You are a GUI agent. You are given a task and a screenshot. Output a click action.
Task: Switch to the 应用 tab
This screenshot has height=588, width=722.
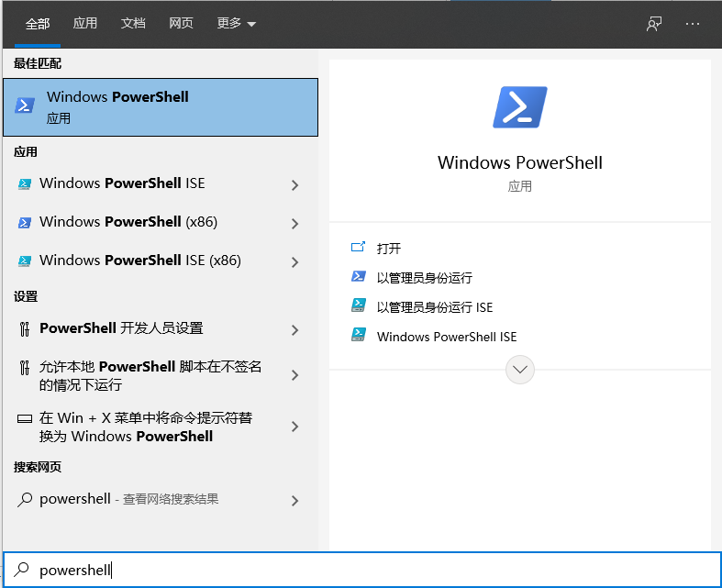[85, 24]
